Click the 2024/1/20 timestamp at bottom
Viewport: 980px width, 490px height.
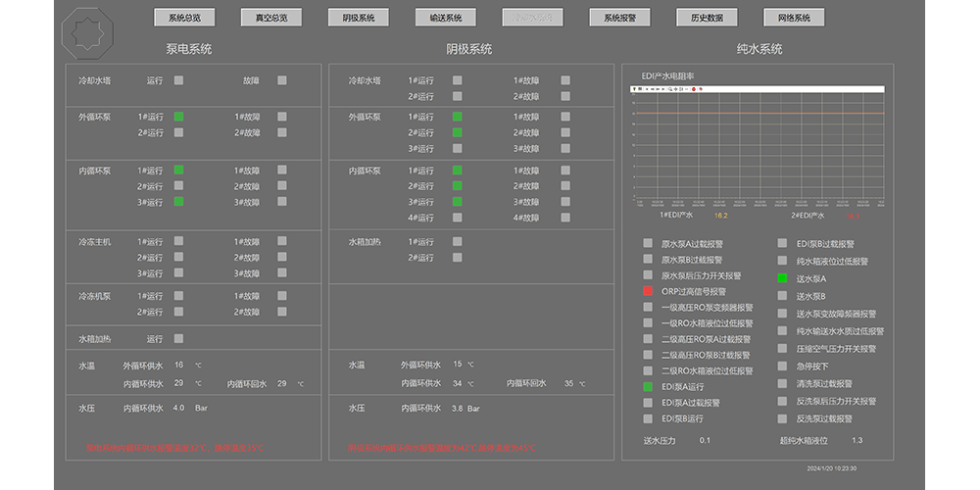832,468
